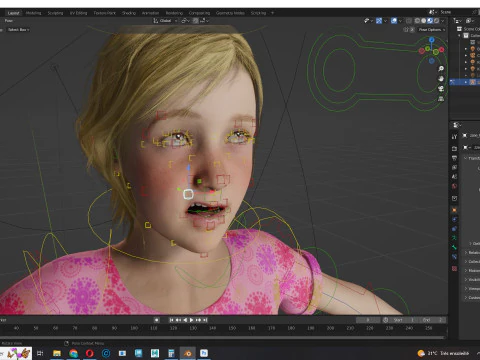The width and height of the screenshot is (480, 360).
Task: Open object type visibility and selectability dropdown
Action: pyautogui.click(x=368, y=21)
